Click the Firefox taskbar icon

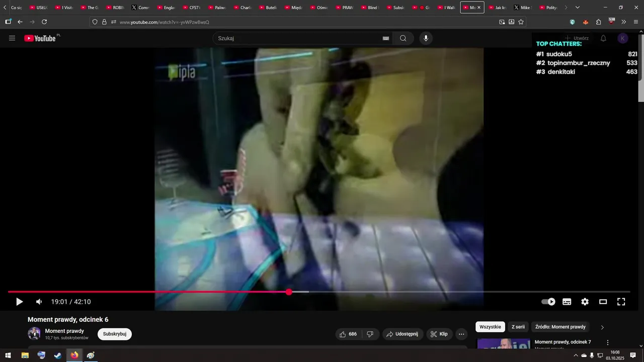click(74, 355)
